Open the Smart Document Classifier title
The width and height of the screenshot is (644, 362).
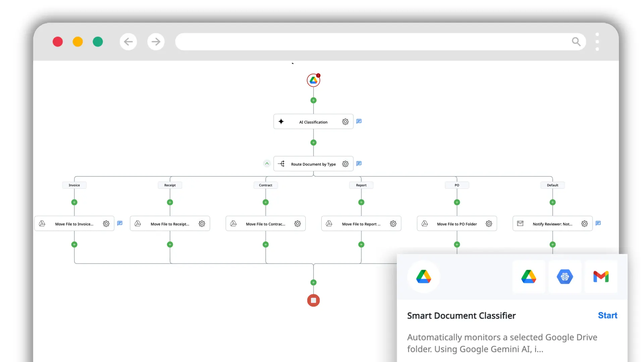point(461,316)
